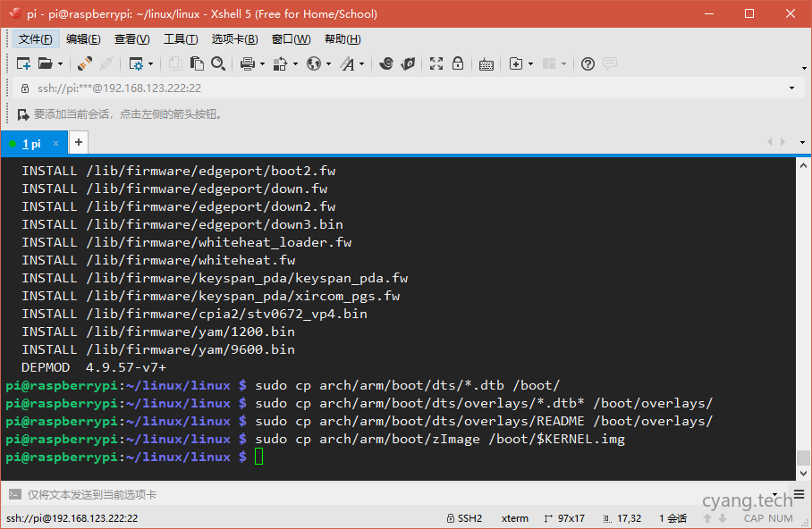The height and width of the screenshot is (529, 812).
Task: Click the Print icon in toolbar
Action: [247, 63]
